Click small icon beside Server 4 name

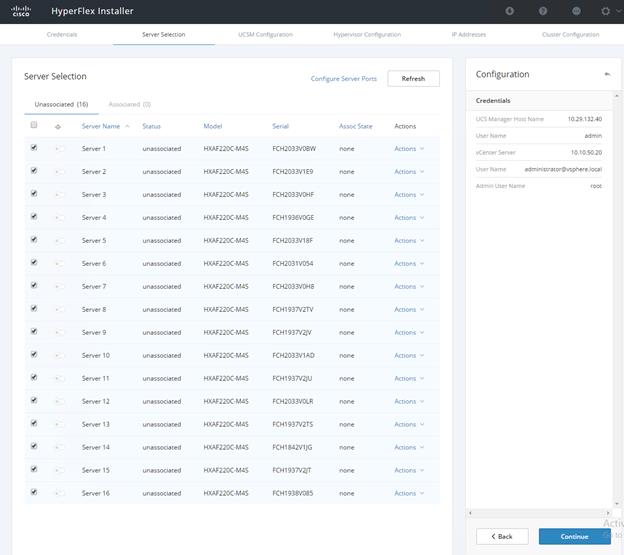click(59, 218)
